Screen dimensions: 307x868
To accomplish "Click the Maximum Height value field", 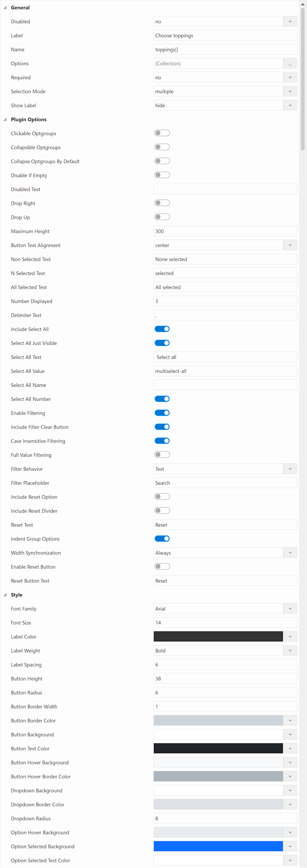I will coord(225,231).
